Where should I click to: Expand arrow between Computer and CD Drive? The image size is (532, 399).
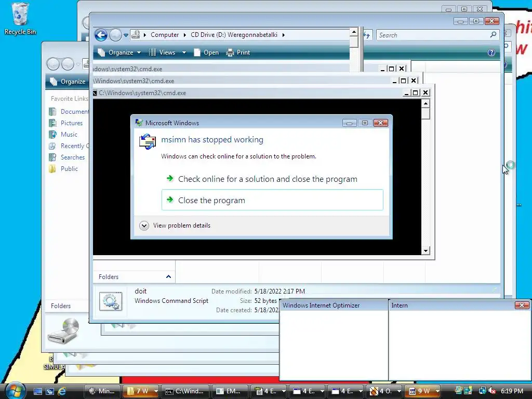coord(185,35)
